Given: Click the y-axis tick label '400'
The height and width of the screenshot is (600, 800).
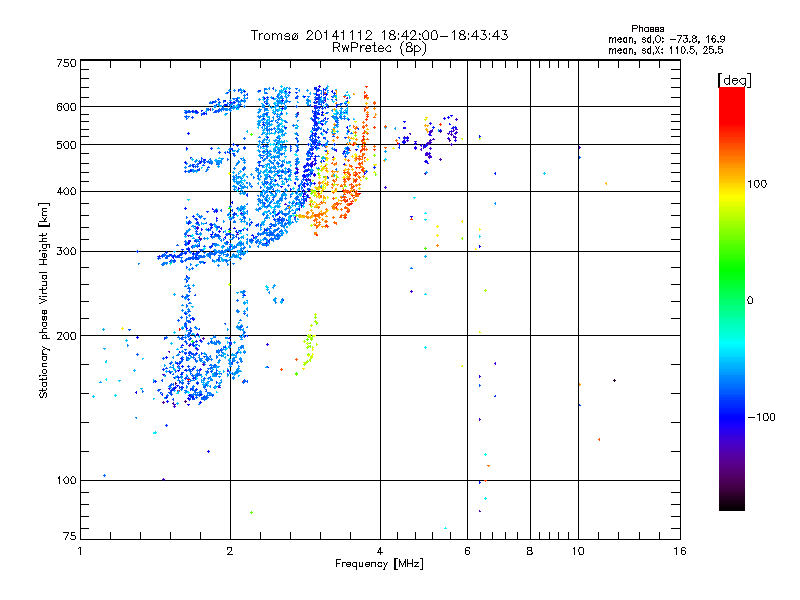Looking at the screenshot, I should point(67,192).
